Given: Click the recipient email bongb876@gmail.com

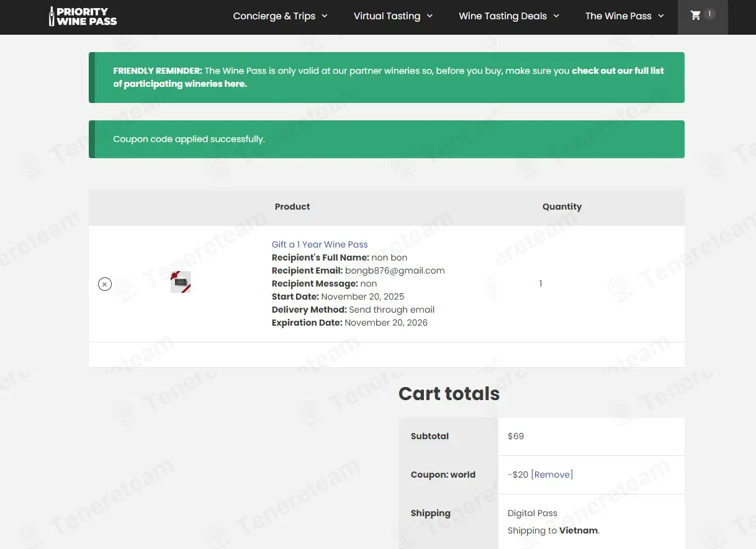Looking at the screenshot, I should point(395,270).
